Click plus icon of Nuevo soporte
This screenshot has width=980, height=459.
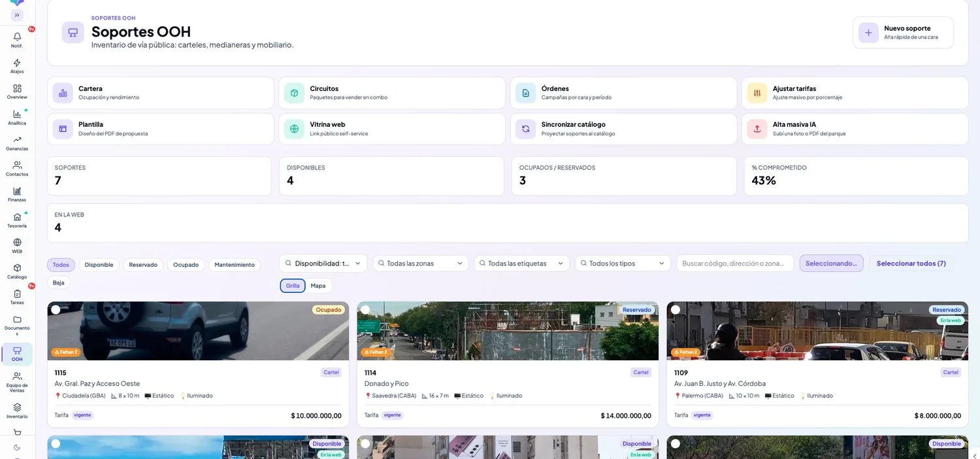(x=868, y=33)
